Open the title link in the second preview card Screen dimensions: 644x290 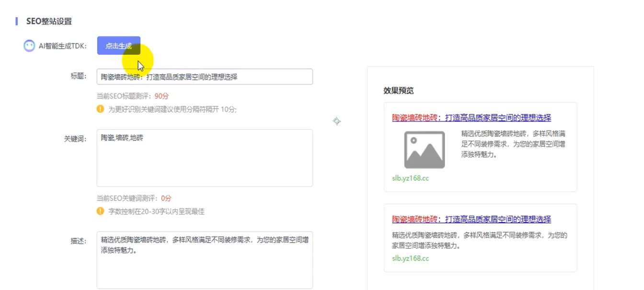(471, 220)
